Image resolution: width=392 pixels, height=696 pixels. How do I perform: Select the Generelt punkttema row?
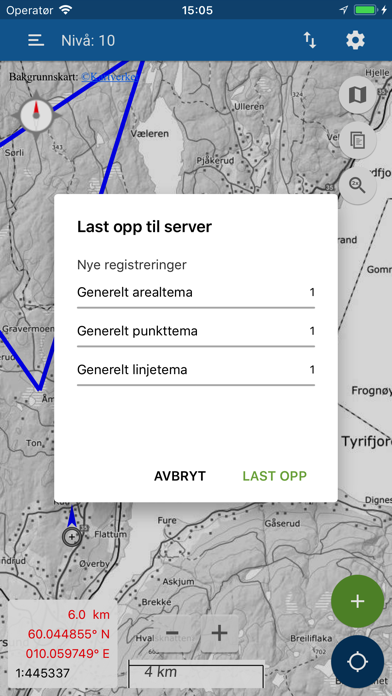196,332
